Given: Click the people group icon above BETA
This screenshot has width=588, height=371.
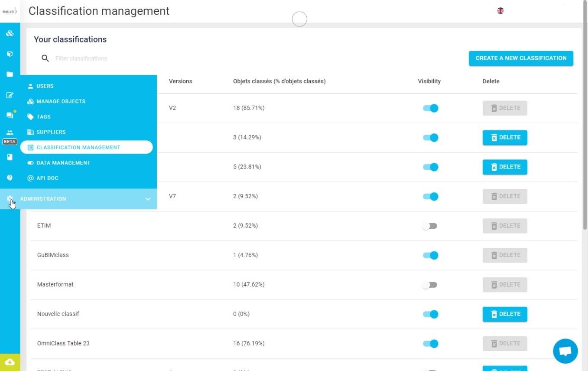Looking at the screenshot, I should pos(10,133).
